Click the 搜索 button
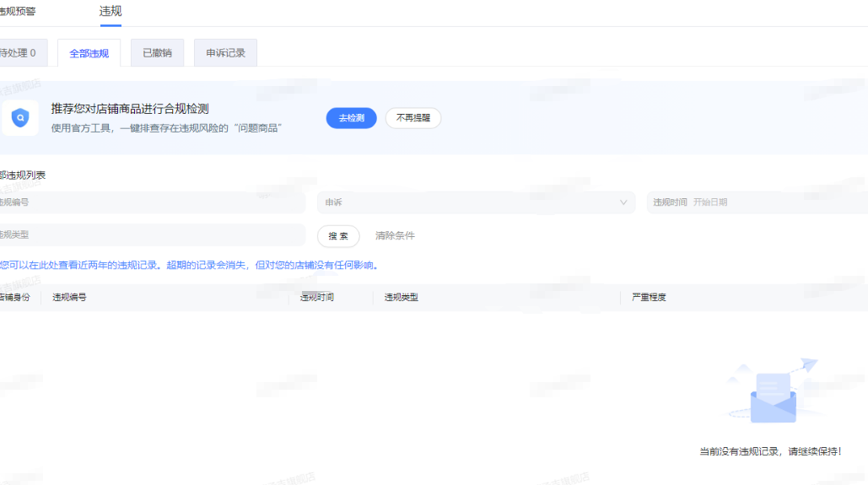The image size is (868, 485). point(338,236)
